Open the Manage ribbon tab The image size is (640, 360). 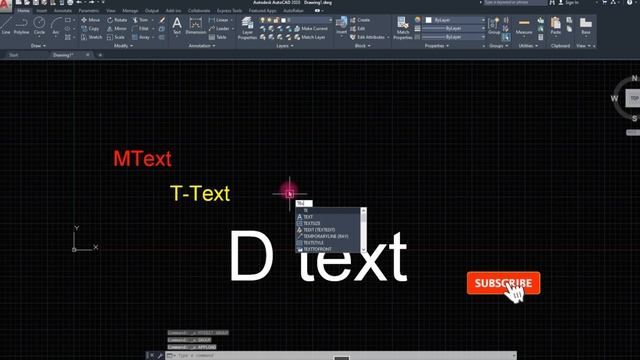[130, 11]
